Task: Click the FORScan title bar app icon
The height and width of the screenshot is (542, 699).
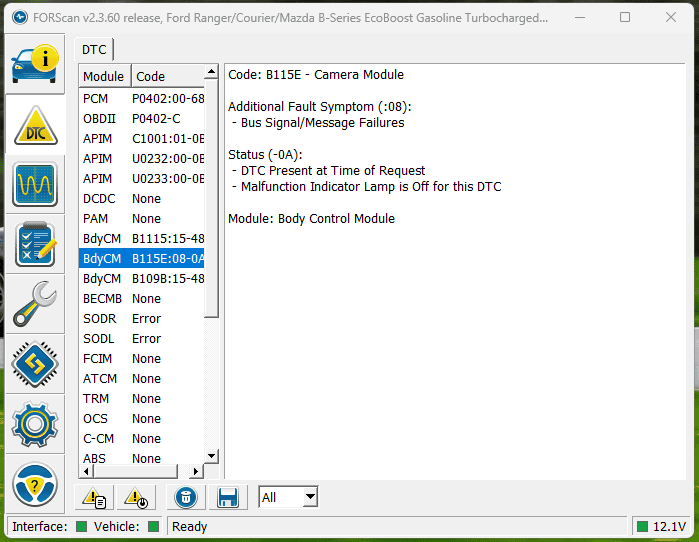Action: (x=20, y=18)
